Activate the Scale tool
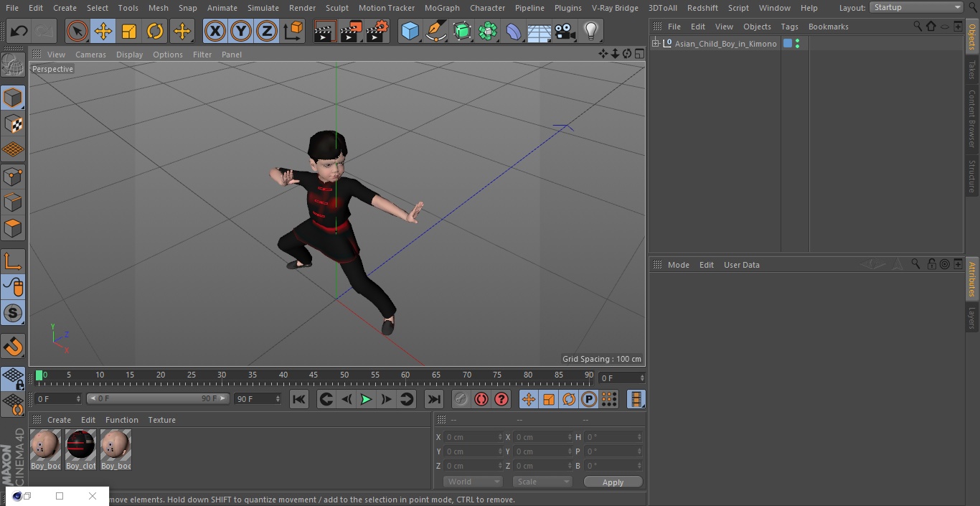This screenshot has height=506, width=980. [x=129, y=31]
